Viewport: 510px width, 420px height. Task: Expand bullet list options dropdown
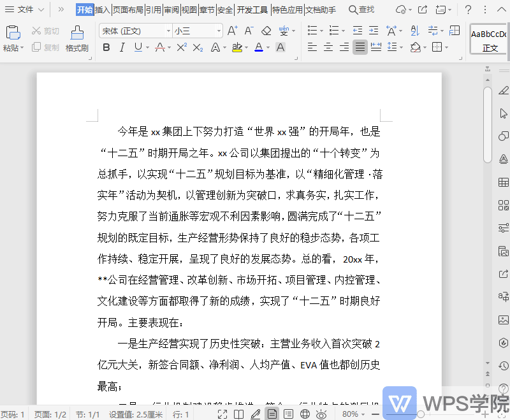coord(322,31)
